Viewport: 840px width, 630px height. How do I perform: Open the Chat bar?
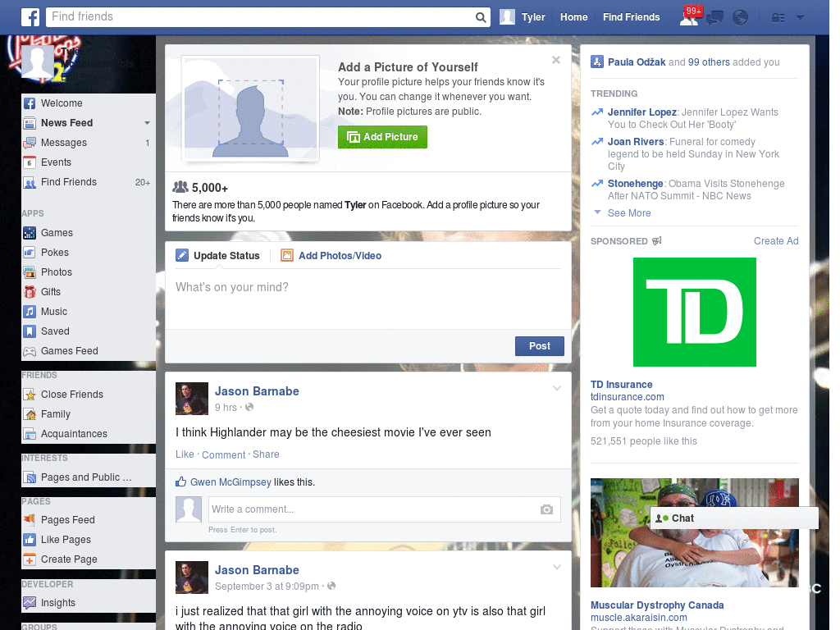[734, 518]
